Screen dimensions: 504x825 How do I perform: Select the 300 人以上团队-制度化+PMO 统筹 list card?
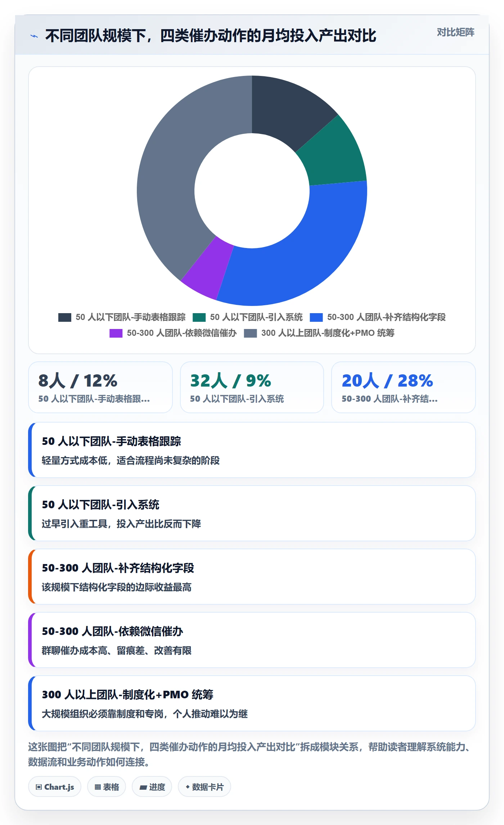[252, 703]
